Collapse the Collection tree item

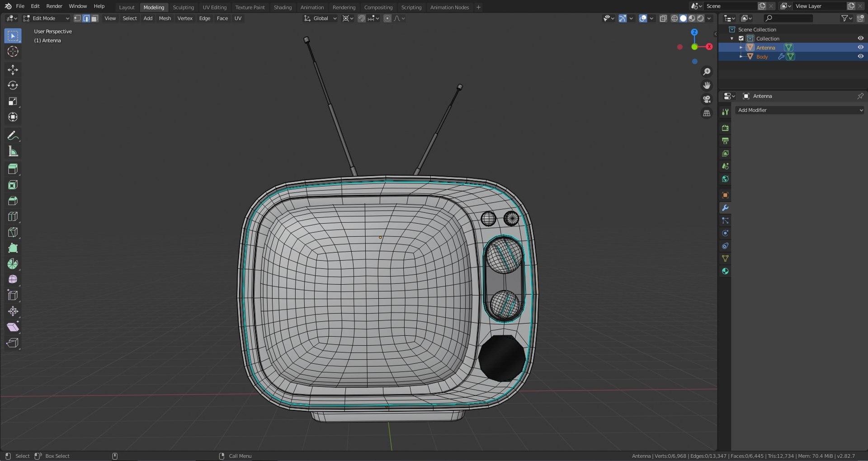[x=732, y=38]
